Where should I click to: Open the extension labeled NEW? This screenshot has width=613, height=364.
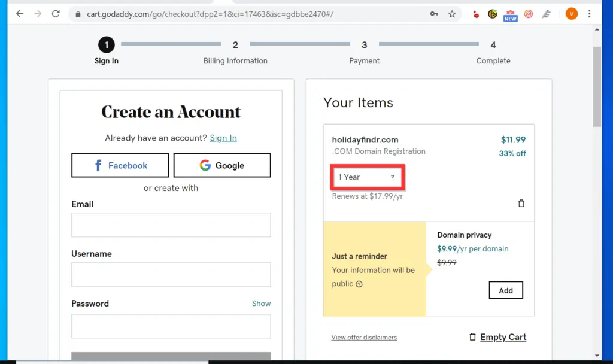510,16
